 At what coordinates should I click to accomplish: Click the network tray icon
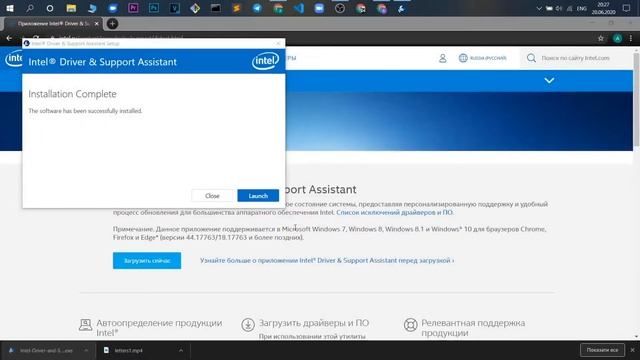[569, 8]
